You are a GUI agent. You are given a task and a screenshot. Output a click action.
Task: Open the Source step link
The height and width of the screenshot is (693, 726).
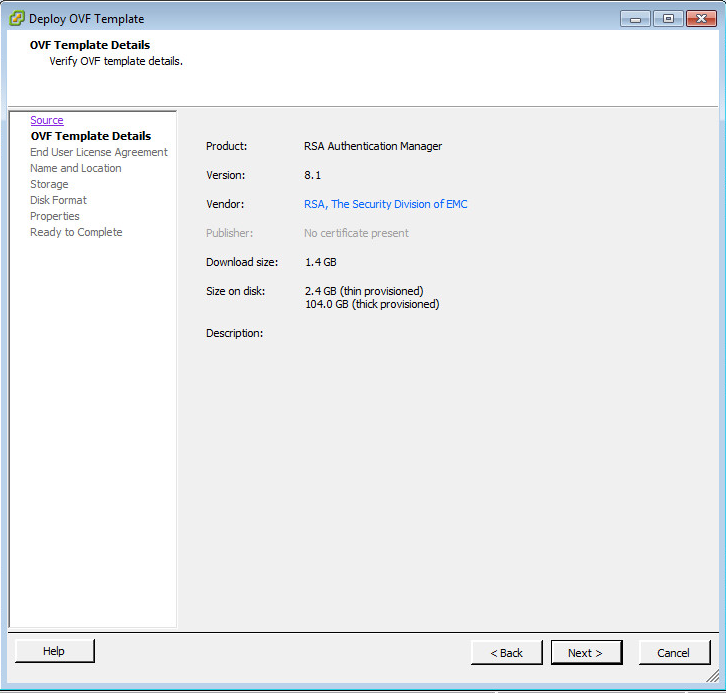coord(47,120)
